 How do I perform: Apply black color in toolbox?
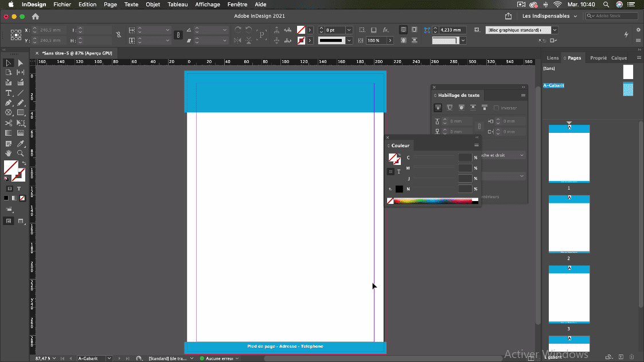coord(6,198)
